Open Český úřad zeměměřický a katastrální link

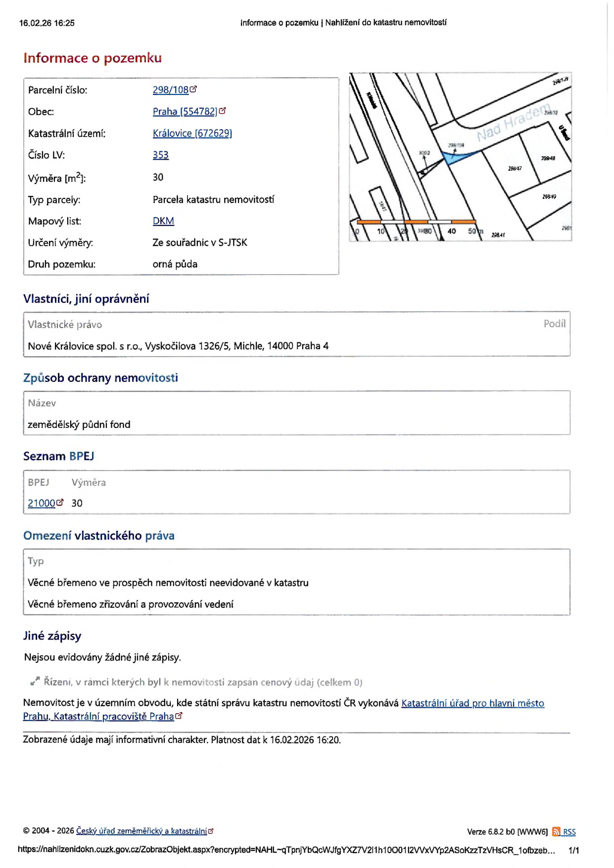[142, 831]
